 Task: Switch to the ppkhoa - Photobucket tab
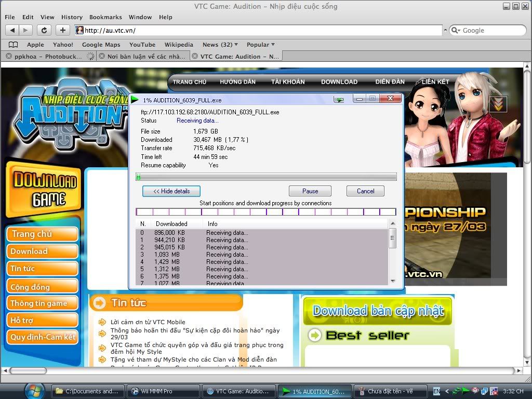[x=48, y=56]
